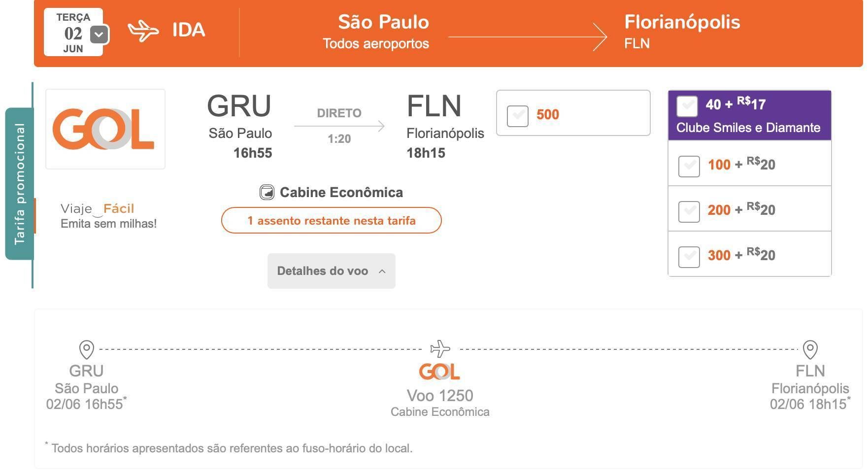Choose the 300 + R$20 fare checkbox
The width and height of the screenshot is (868, 475).
pos(689,257)
